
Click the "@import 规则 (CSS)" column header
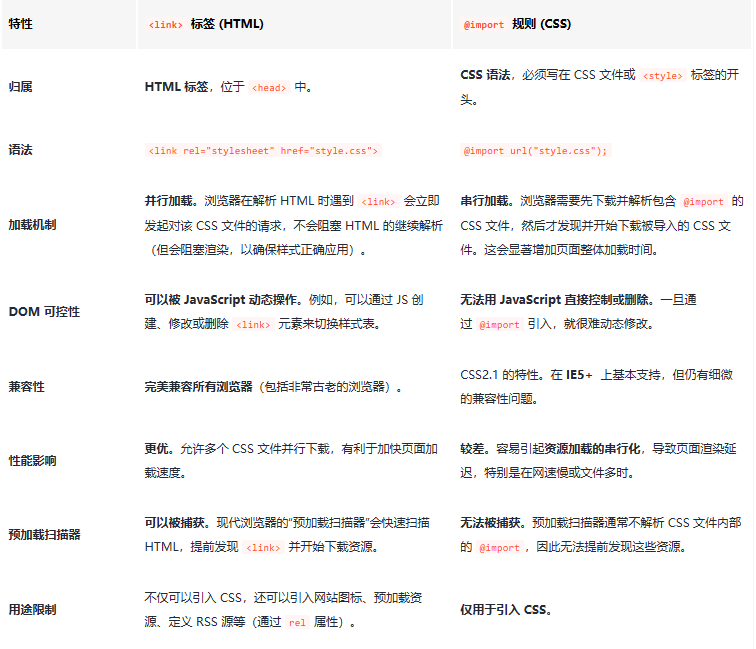516,24
